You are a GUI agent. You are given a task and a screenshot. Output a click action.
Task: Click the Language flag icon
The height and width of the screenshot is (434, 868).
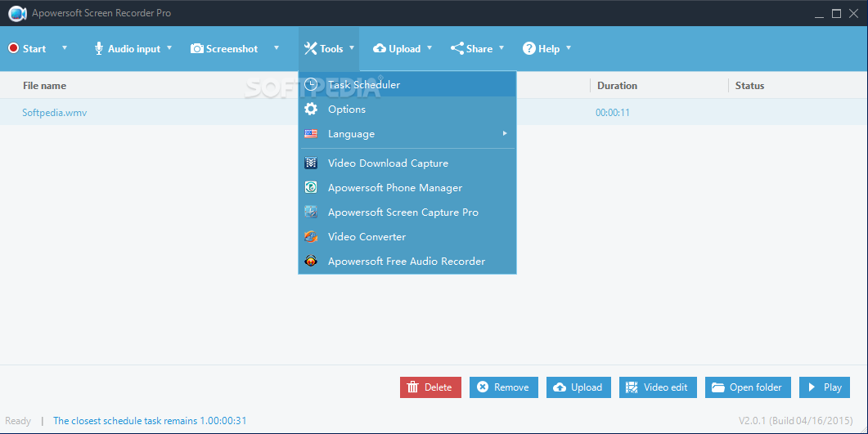coord(311,134)
